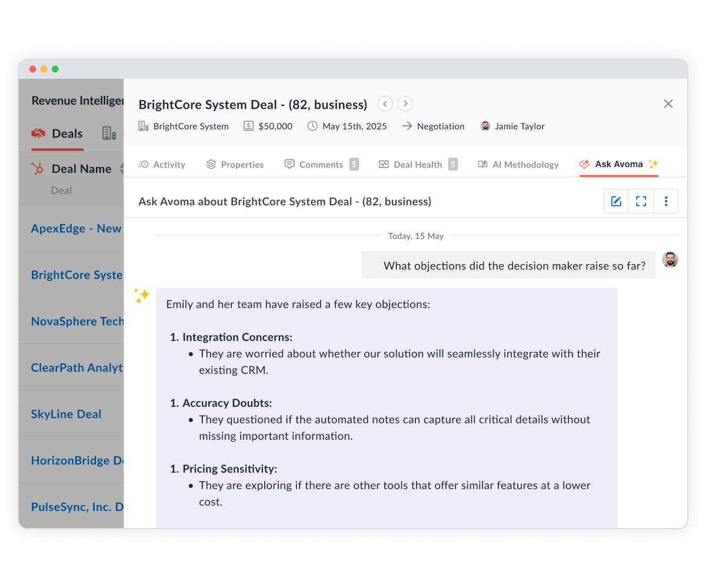This screenshot has height=588, width=706.
Task: Open the HorizonBridge deal link
Action: [77, 460]
